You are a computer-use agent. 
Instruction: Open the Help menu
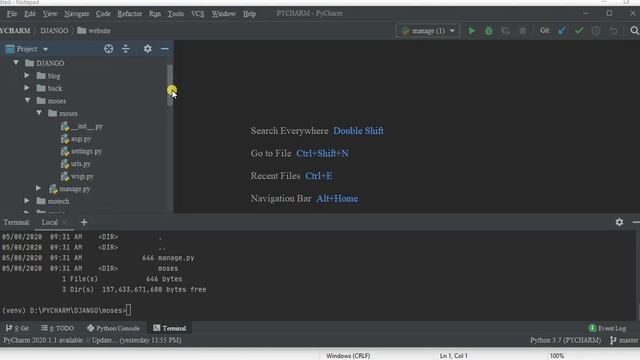249,13
